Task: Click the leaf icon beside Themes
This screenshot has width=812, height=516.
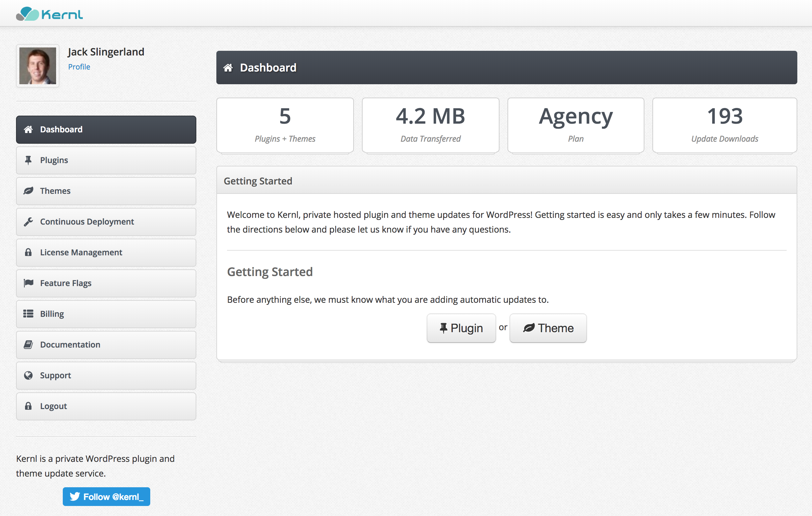Action: coord(28,191)
